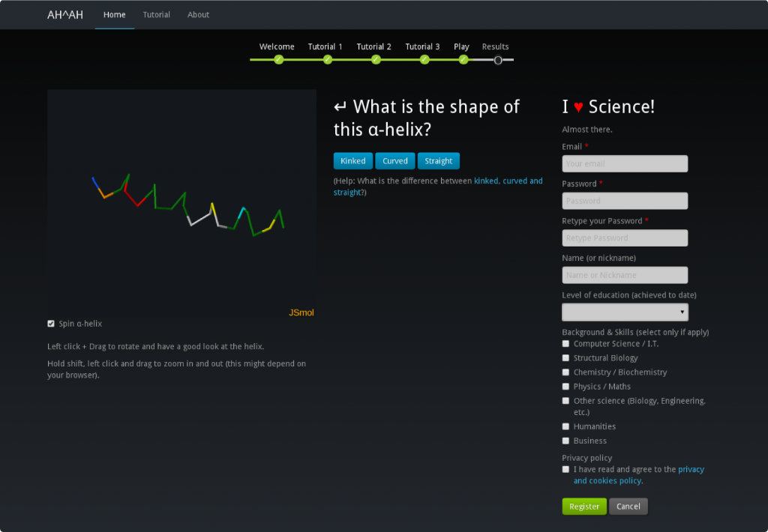This screenshot has width=768, height=532.
Task: Click the Cancel button
Action: point(628,507)
